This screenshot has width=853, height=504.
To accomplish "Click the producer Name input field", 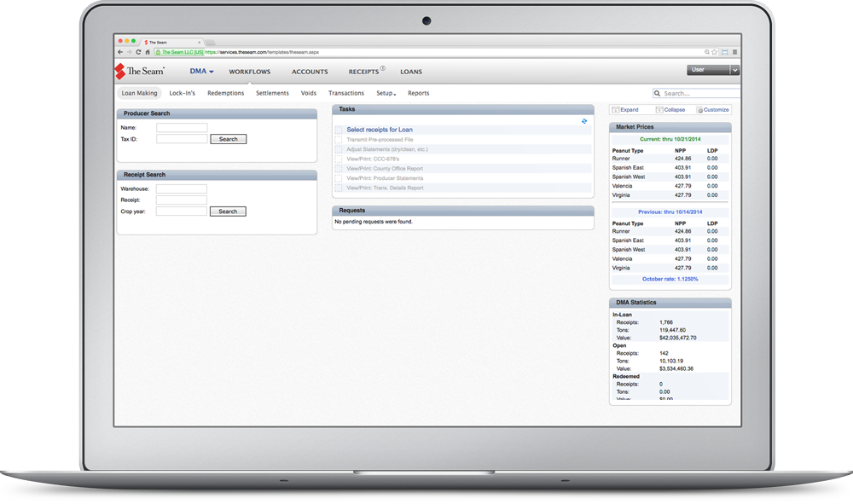I will coord(182,128).
